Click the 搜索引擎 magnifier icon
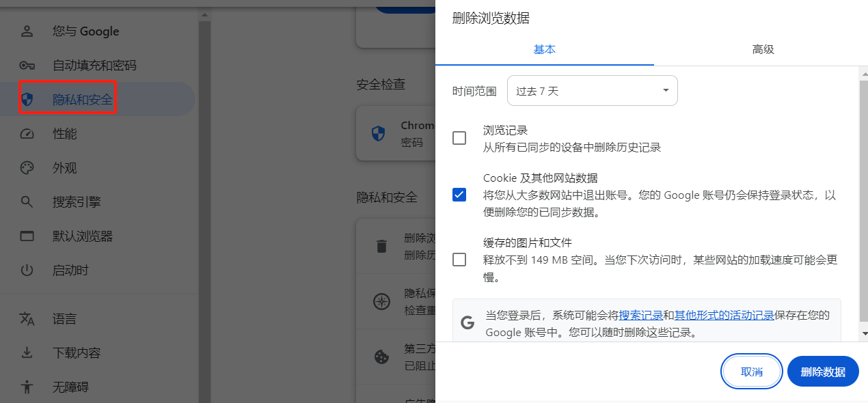The height and width of the screenshot is (403, 868). 27,201
